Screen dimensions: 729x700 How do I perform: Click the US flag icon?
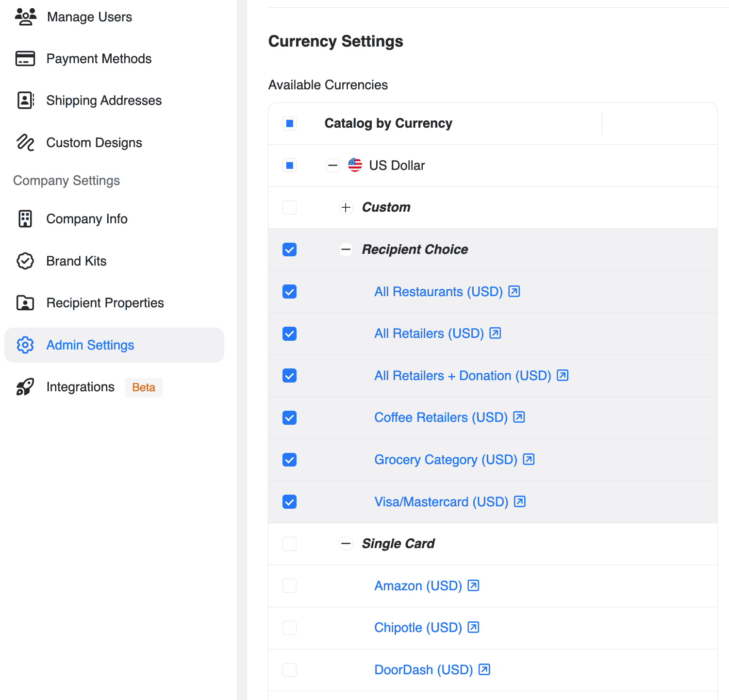click(355, 166)
